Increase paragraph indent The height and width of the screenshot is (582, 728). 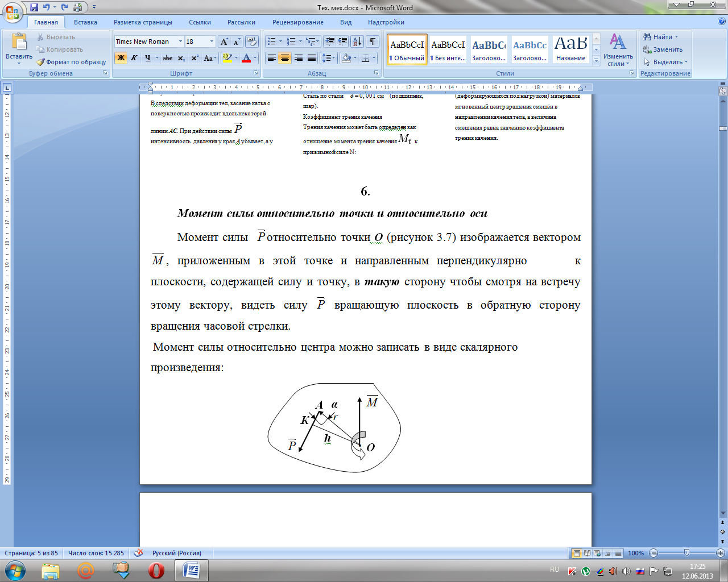pyautogui.click(x=343, y=41)
